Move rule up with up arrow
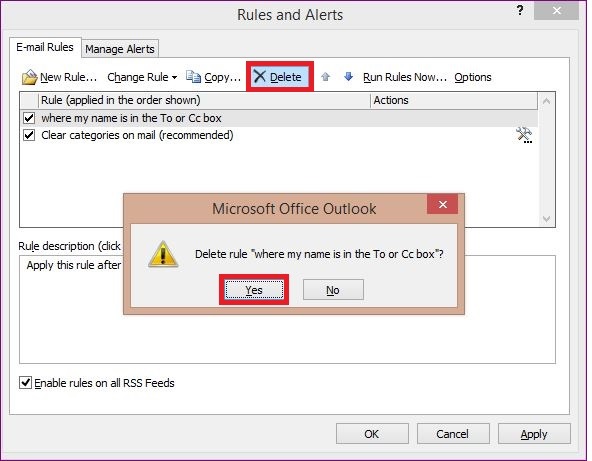This screenshot has width=592, height=461. click(x=325, y=77)
